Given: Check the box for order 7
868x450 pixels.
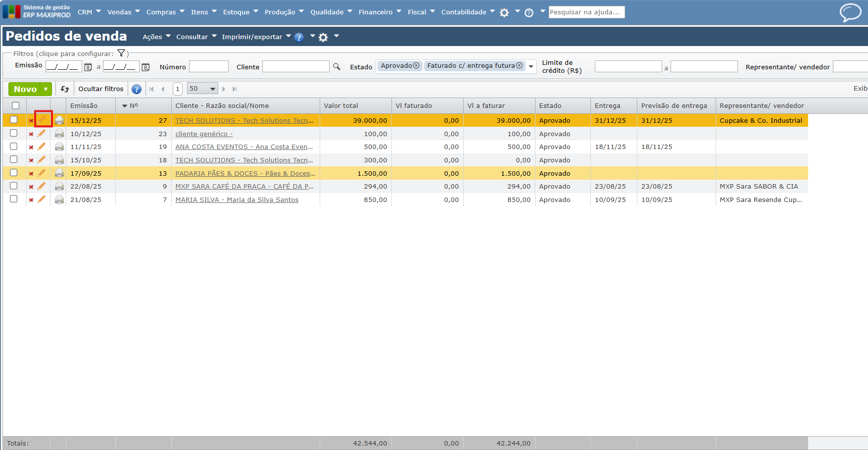Looking at the screenshot, I should click(x=14, y=199).
